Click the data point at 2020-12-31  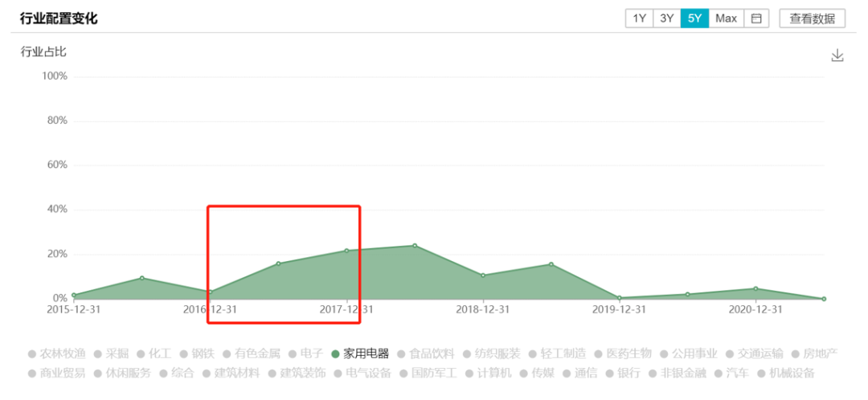click(755, 289)
